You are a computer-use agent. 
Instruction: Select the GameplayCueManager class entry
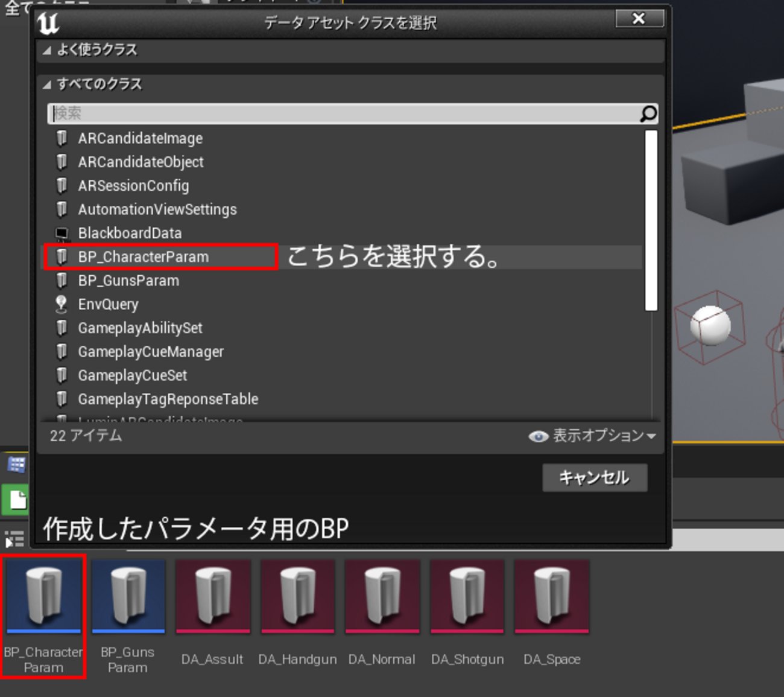tap(151, 352)
